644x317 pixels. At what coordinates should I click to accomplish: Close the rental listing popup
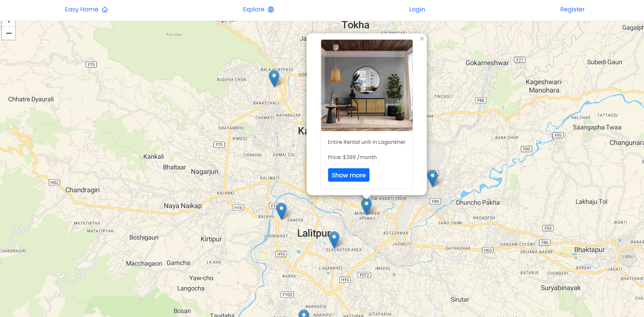coord(422,39)
